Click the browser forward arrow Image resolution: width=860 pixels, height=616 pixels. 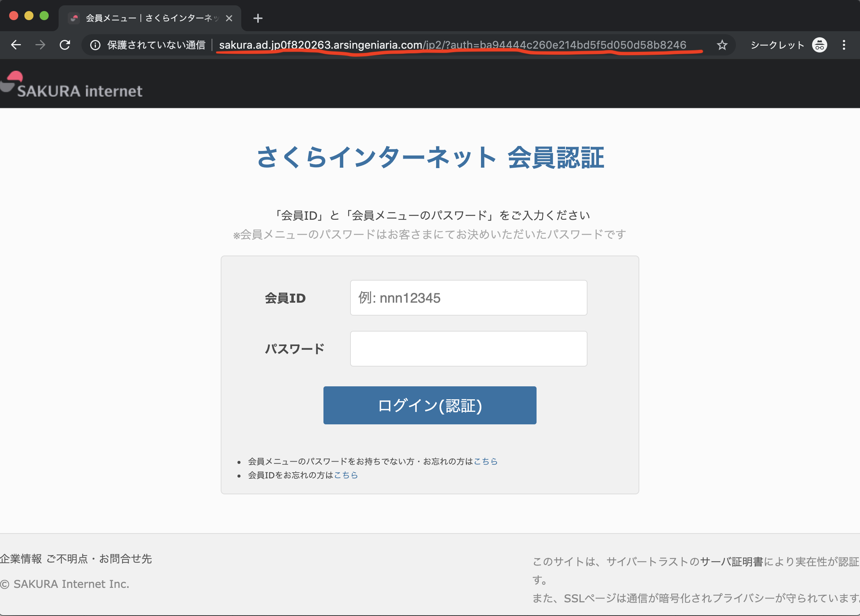coord(40,45)
